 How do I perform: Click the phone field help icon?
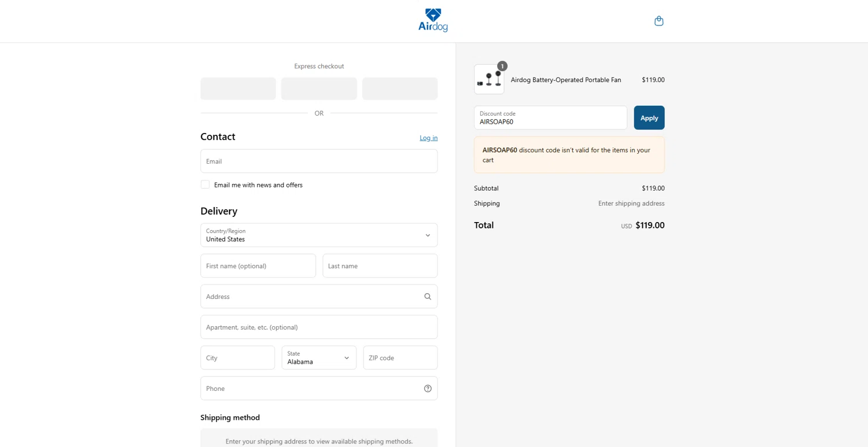pos(428,389)
